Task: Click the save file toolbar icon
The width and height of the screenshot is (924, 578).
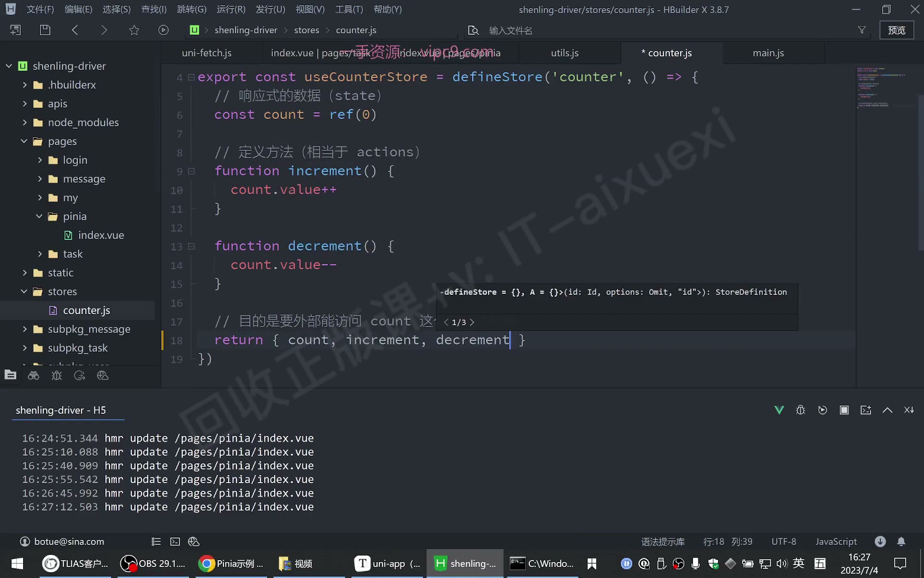Action: (45, 30)
